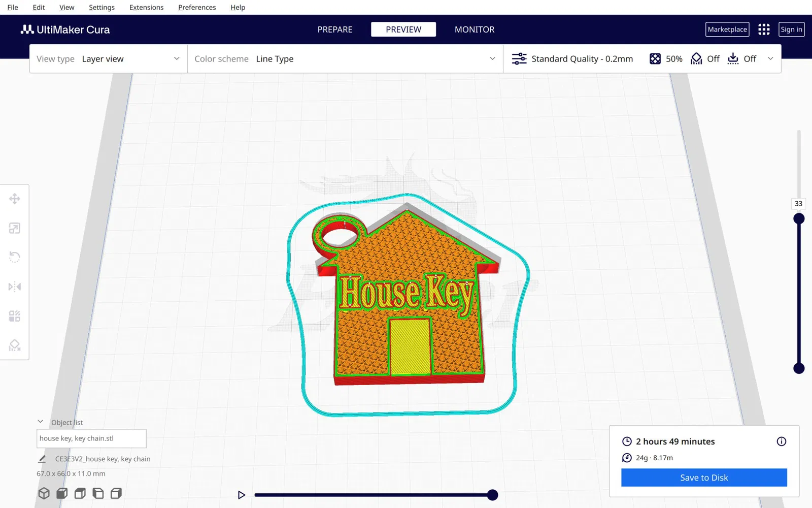Screen dimensions: 812x508
Task: Switch to left side view cube icon
Action: click(x=98, y=493)
